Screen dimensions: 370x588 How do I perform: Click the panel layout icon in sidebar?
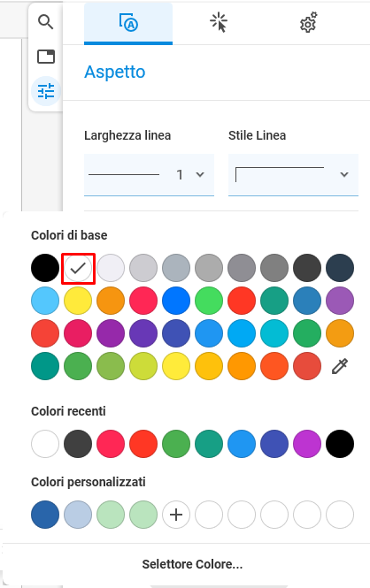[x=46, y=57]
